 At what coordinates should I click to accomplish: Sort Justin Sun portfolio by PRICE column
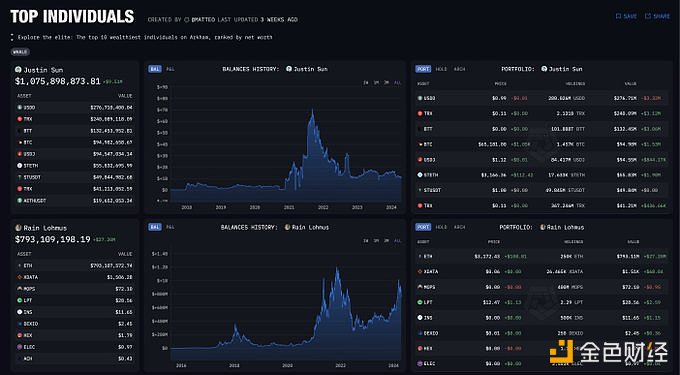pos(500,84)
